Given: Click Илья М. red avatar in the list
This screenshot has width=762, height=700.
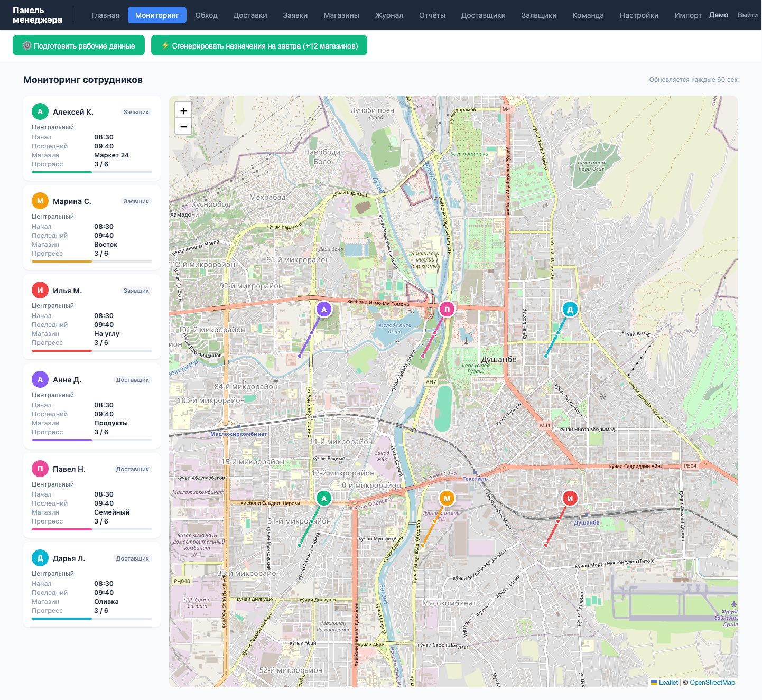Looking at the screenshot, I should pyautogui.click(x=40, y=291).
